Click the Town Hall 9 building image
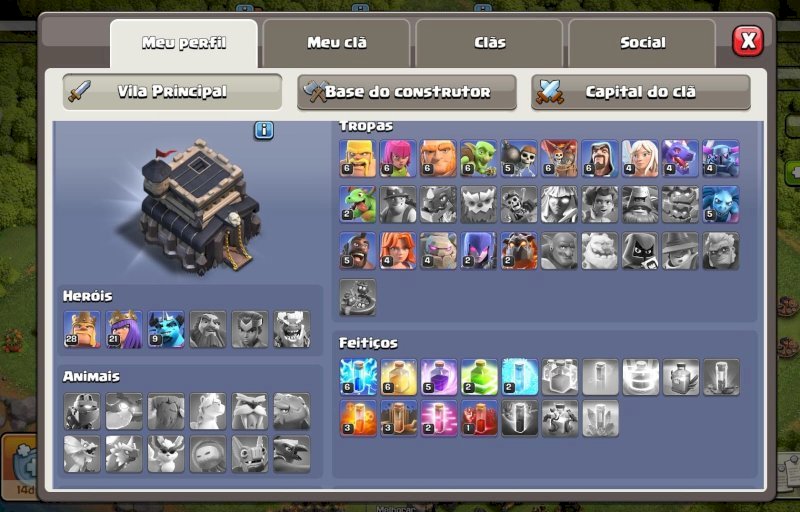The image size is (800, 512). tap(200, 207)
